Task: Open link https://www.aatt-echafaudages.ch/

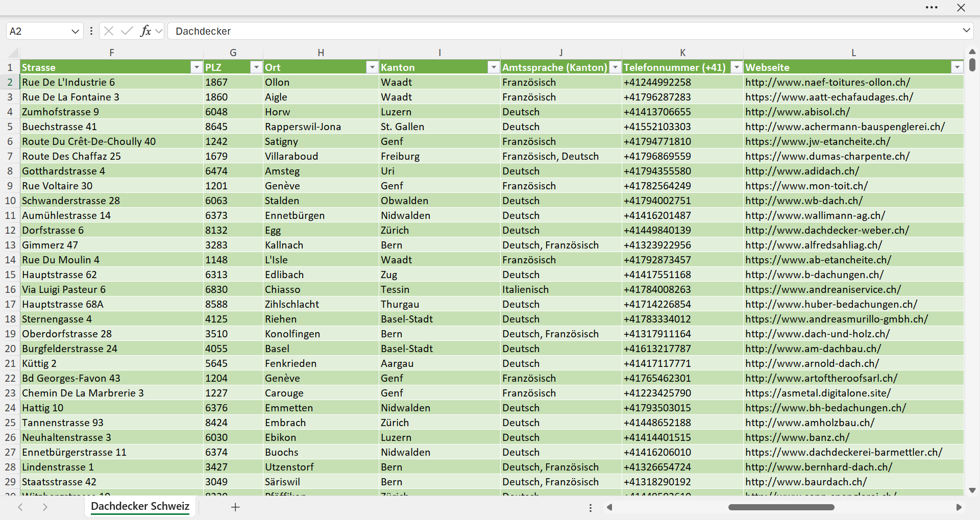Action: point(829,97)
